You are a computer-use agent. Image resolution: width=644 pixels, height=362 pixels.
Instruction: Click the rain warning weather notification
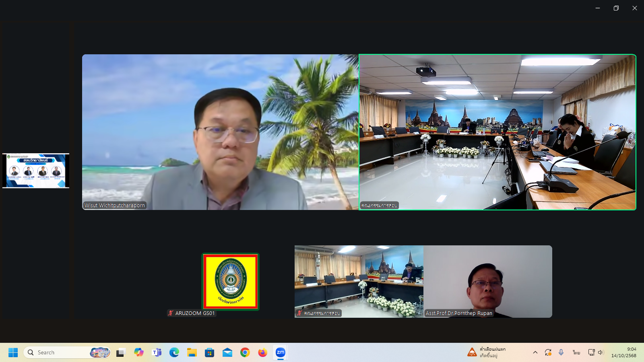[x=487, y=352]
